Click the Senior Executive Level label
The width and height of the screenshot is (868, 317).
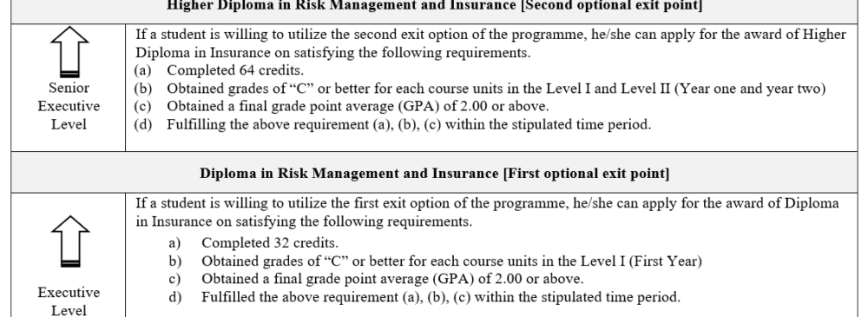[69, 106]
